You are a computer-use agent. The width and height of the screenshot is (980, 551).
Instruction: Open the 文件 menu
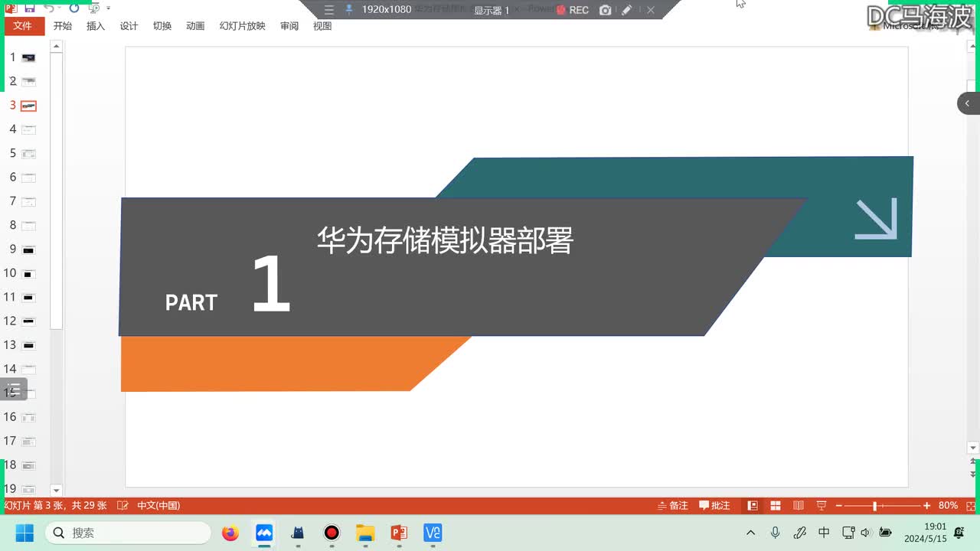point(23,26)
